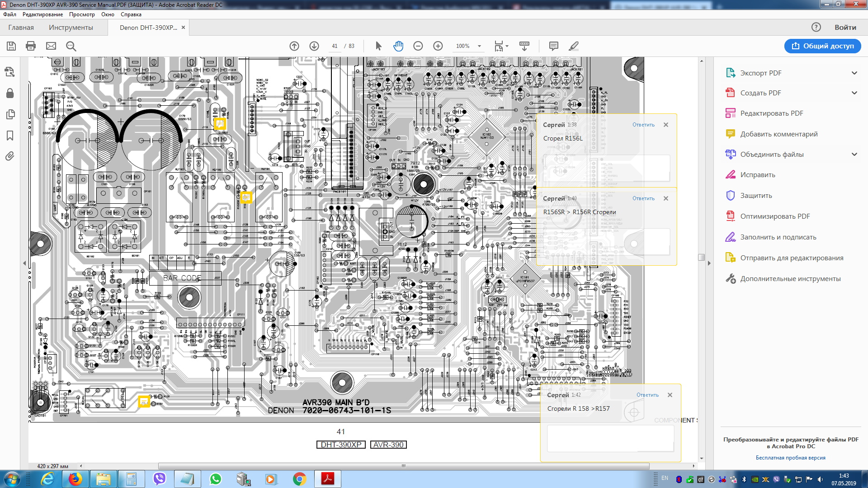Click the horizontal scrollbar at bottom

pos(403,466)
